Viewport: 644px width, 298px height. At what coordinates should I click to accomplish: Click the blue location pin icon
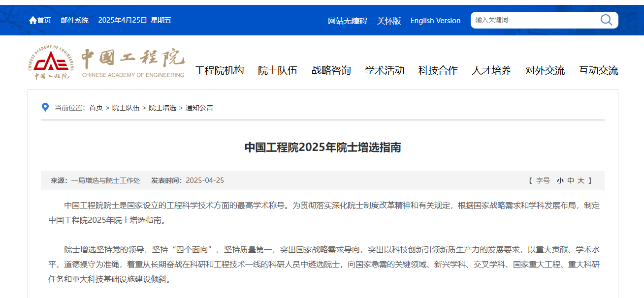click(x=45, y=107)
